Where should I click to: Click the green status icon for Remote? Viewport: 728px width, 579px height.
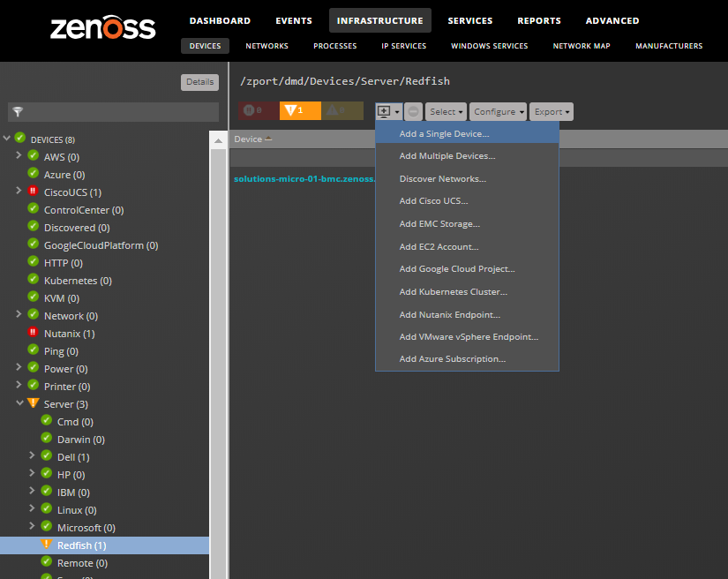tap(47, 561)
